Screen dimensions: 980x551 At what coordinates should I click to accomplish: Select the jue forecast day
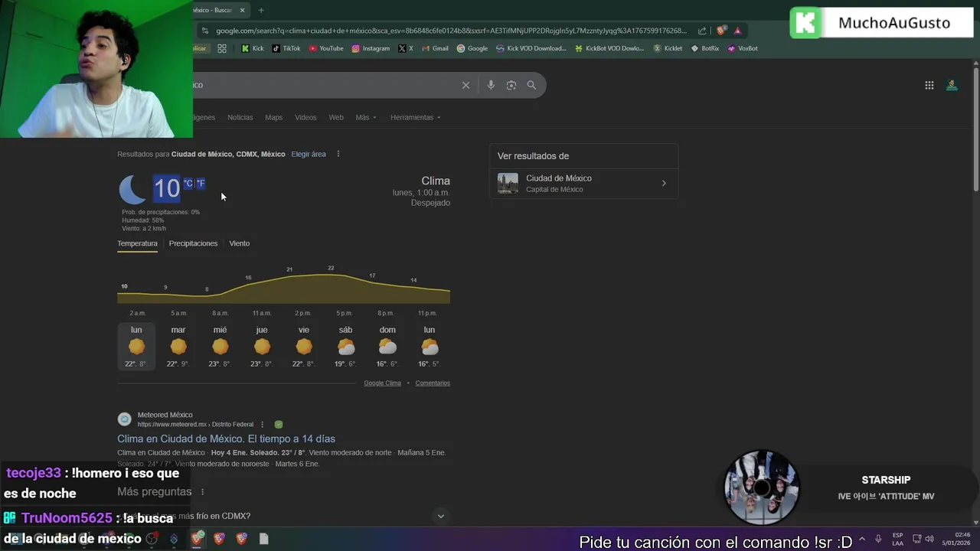click(262, 347)
